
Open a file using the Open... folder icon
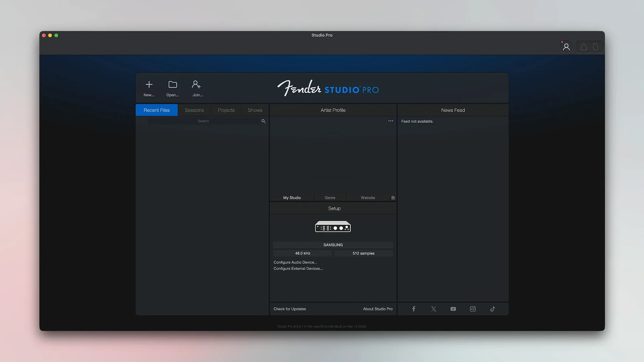point(173,84)
